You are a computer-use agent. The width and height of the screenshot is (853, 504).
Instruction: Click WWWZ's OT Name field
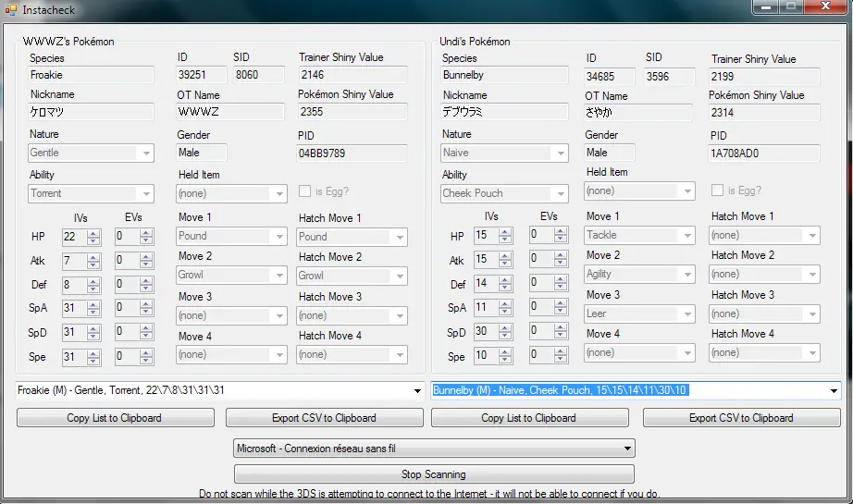coord(230,112)
